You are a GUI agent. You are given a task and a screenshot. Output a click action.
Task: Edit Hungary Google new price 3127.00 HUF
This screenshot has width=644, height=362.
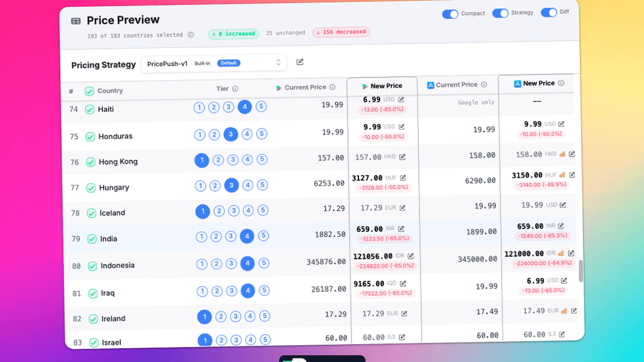pos(403,178)
